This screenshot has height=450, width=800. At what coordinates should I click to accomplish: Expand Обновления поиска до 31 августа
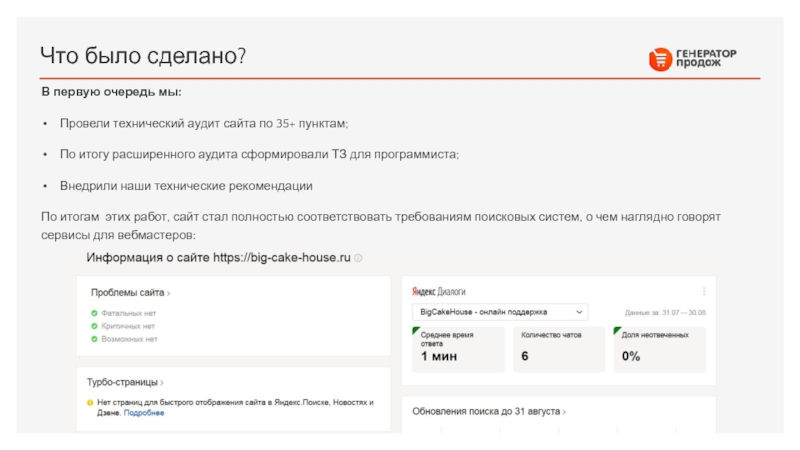[489, 411]
